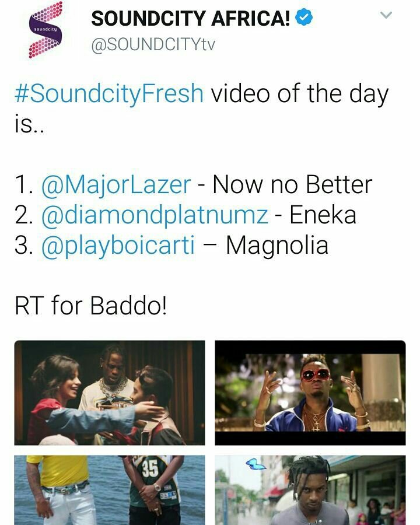The width and height of the screenshot is (420, 525).
Task: Open the image with the number 35 jersey
Action: [x=110, y=490]
